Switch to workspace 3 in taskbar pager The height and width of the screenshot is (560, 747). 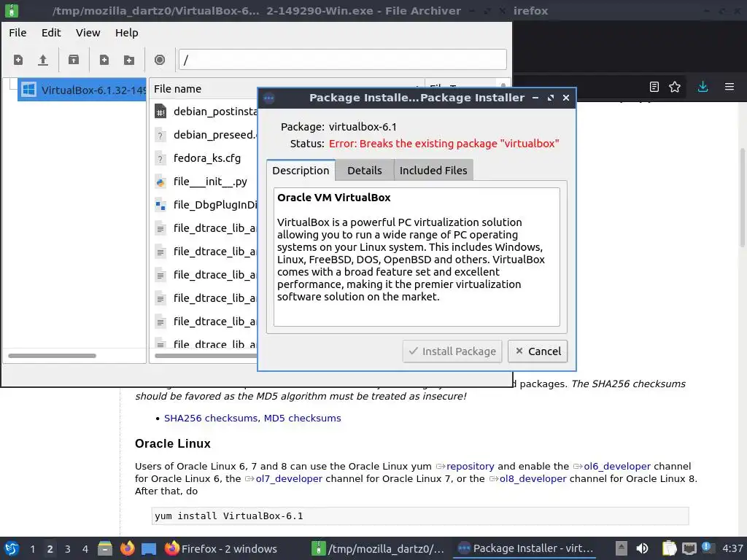point(68,549)
